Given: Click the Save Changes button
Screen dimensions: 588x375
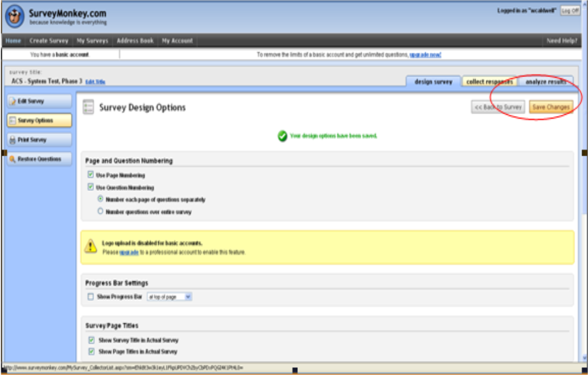Looking at the screenshot, I should (x=551, y=107).
